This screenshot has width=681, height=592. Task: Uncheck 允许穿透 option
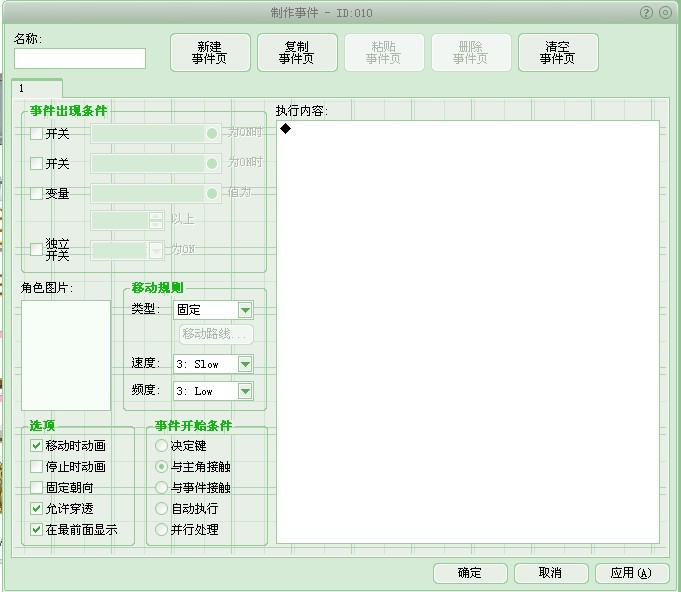click(36, 509)
